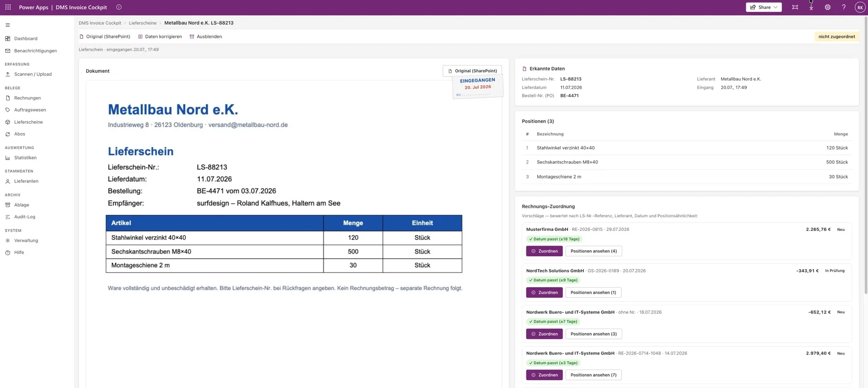Click the Hilfe question icon in sidebar
Viewport: 868px width, 388px height.
pos(8,253)
